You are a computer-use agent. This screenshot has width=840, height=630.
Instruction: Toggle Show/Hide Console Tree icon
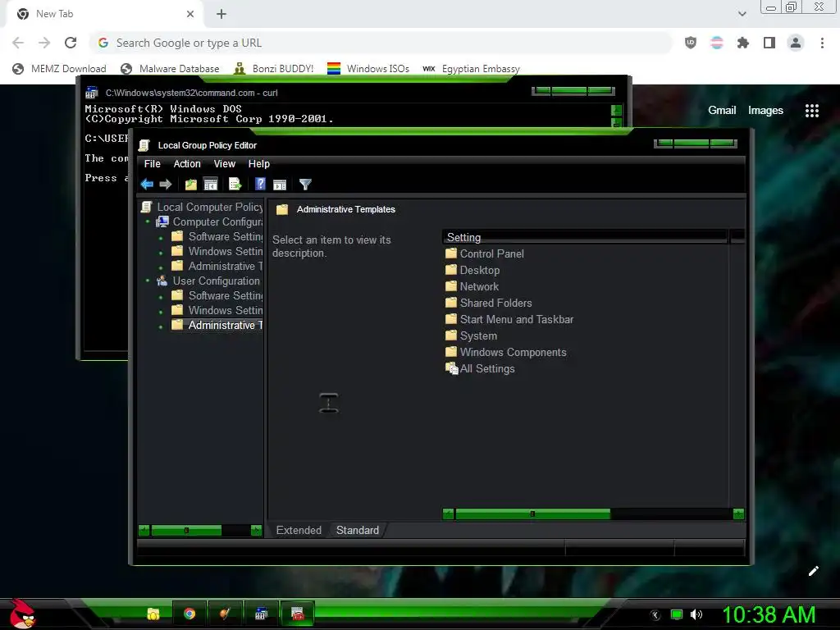tap(211, 185)
